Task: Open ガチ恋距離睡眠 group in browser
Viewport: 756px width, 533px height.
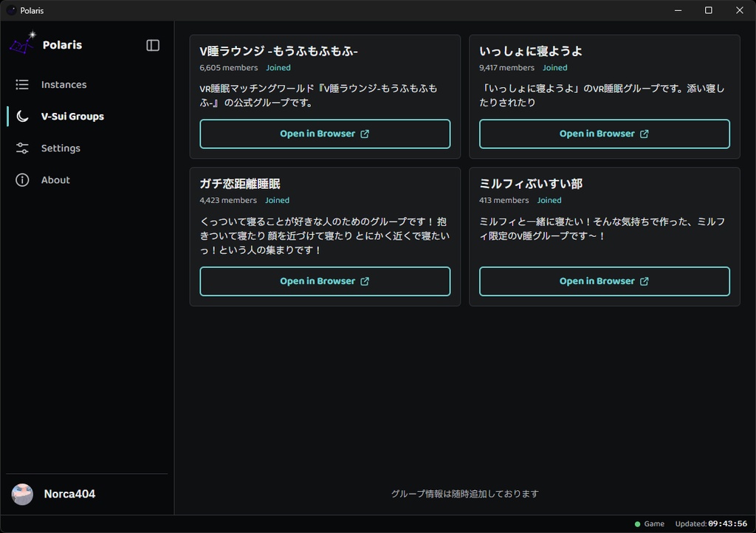Action: [325, 281]
